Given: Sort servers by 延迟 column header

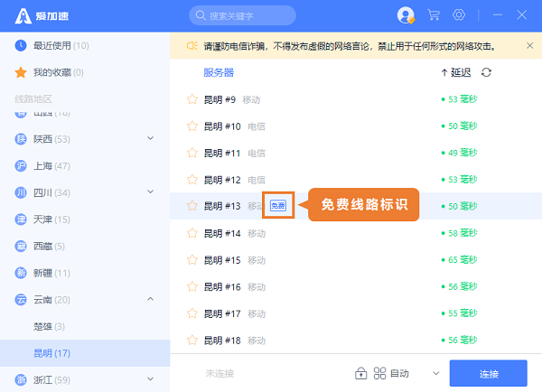Looking at the screenshot, I should (456, 72).
